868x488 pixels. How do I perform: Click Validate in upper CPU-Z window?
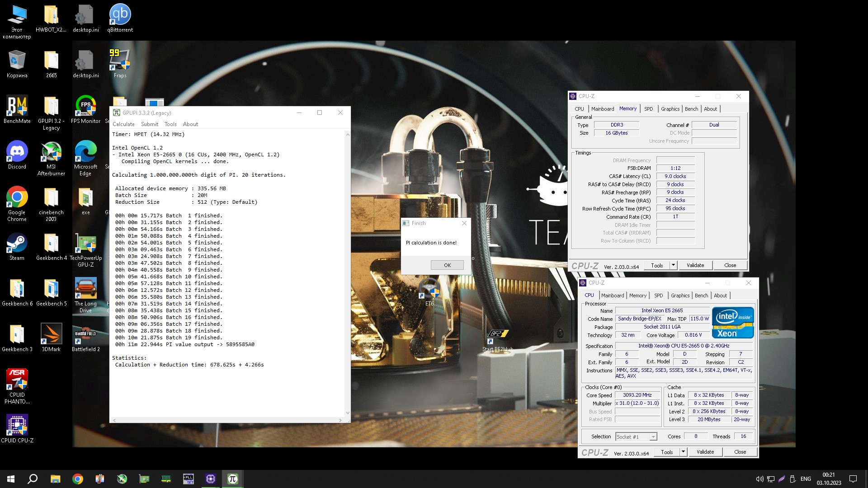(695, 265)
